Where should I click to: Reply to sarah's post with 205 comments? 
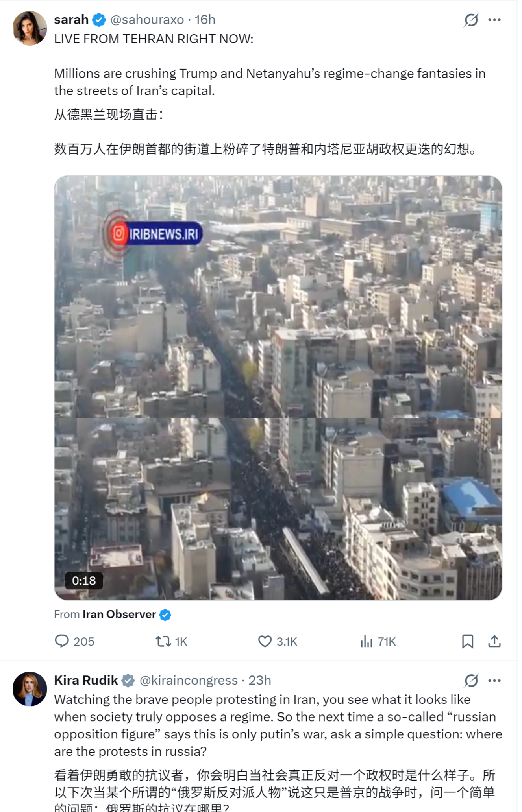(74, 641)
